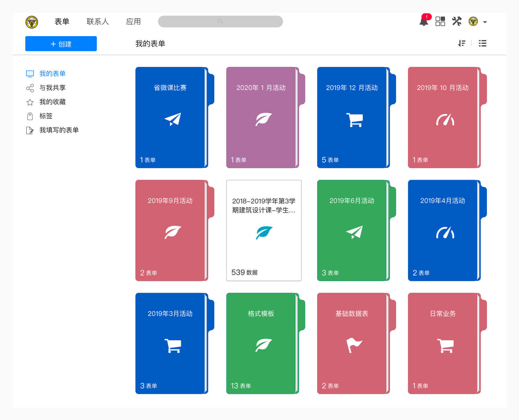Open the 2019年3月活动 folder title
Viewport: 519px width, 420px height.
point(170,314)
